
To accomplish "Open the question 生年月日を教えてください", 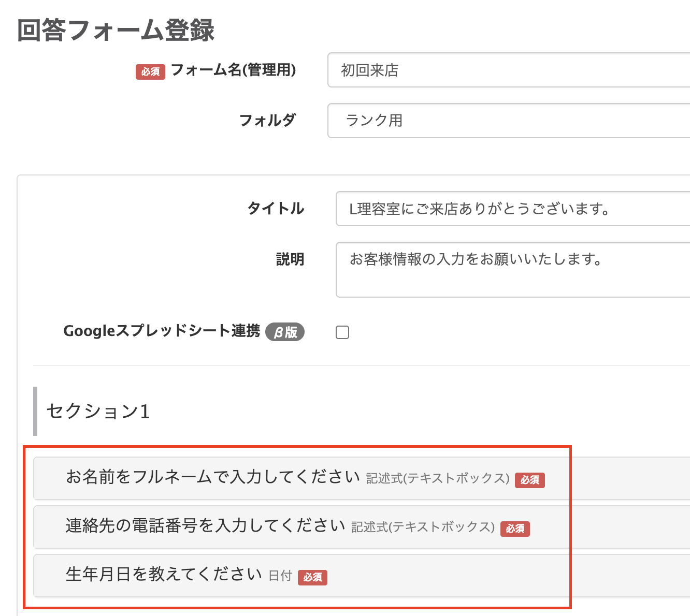I will 164,575.
